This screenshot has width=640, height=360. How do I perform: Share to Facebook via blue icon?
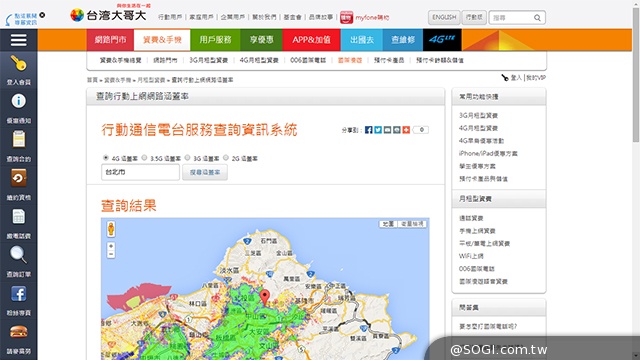pyautogui.click(x=369, y=130)
